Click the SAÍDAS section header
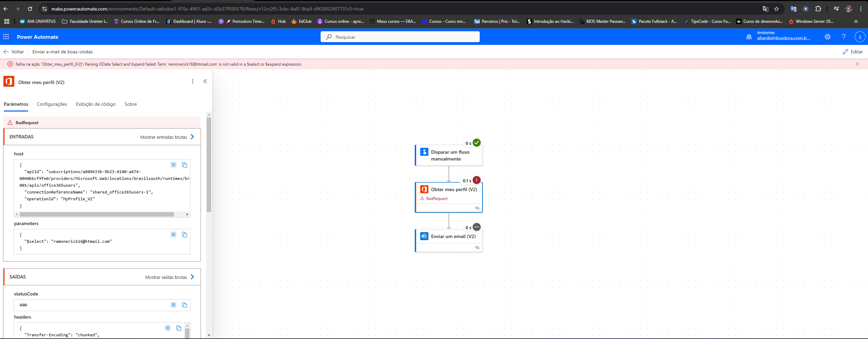 pos(102,277)
